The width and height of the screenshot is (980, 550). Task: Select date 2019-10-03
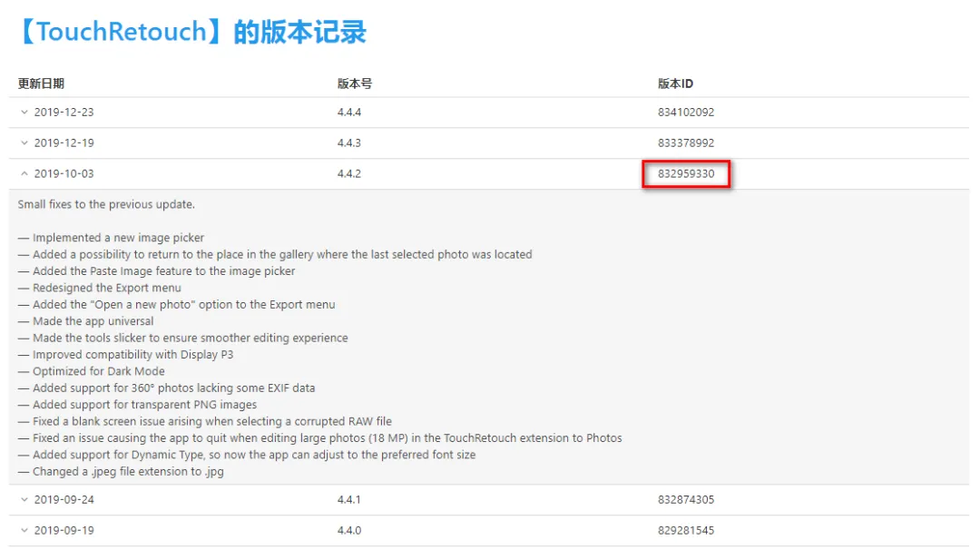64,173
